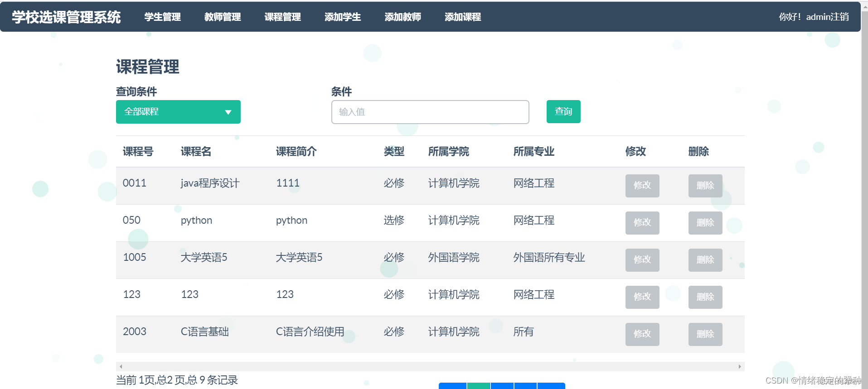Select the 外国语学院 college cell
Screen dimensions: 868x389
[x=454, y=257]
